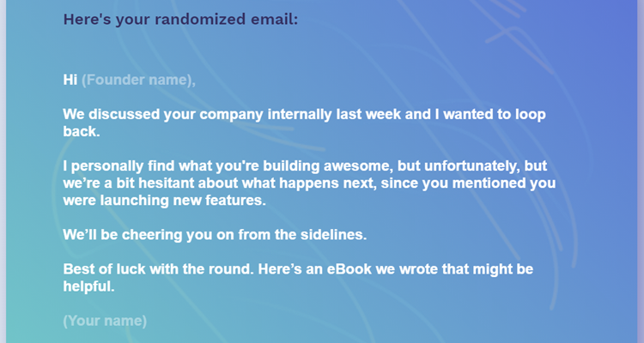Click the "We discussed your company internally" sentence
The height and width of the screenshot is (343, 644).
point(197,114)
